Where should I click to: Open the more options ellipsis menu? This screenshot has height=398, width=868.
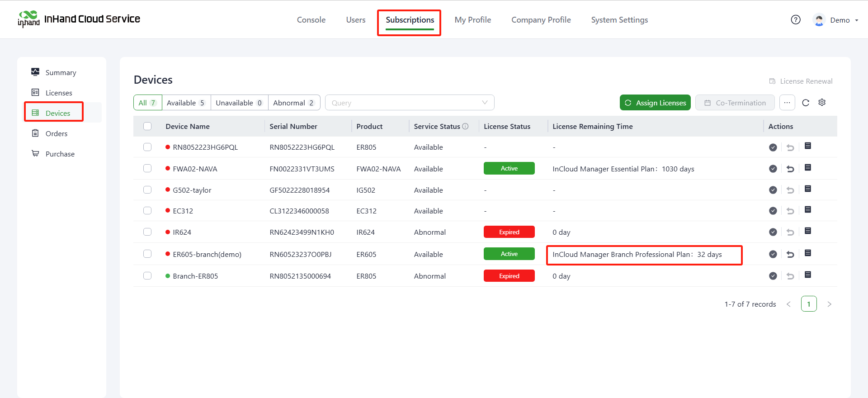coord(787,103)
